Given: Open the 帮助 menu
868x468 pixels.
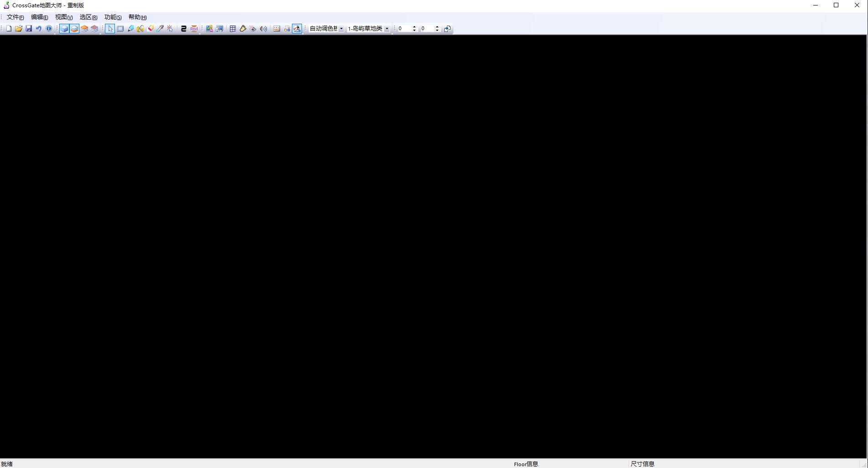Looking at the screenshot, I should [137, 17].
